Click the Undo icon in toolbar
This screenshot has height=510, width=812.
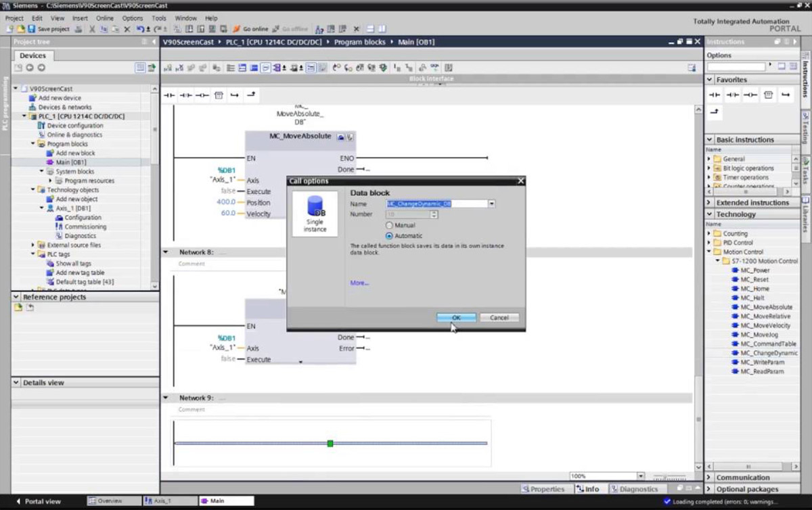click(x=139, y=29)
